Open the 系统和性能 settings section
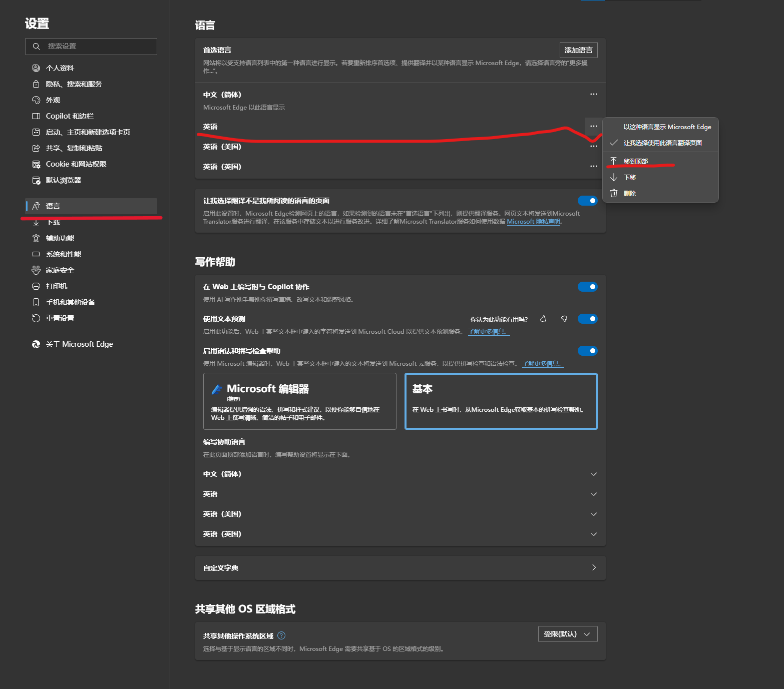 pos(91,254)
